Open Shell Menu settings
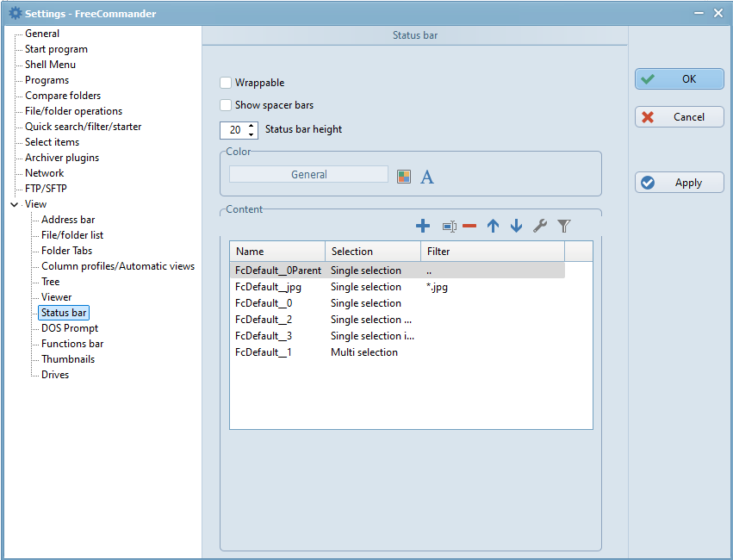733x560 pixels. [50, 65]
